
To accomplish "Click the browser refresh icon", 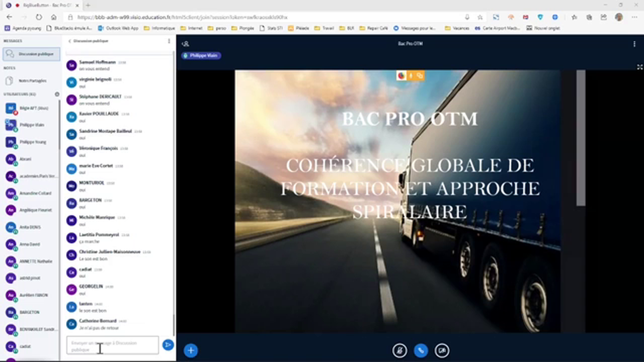I will pos(39,17).
